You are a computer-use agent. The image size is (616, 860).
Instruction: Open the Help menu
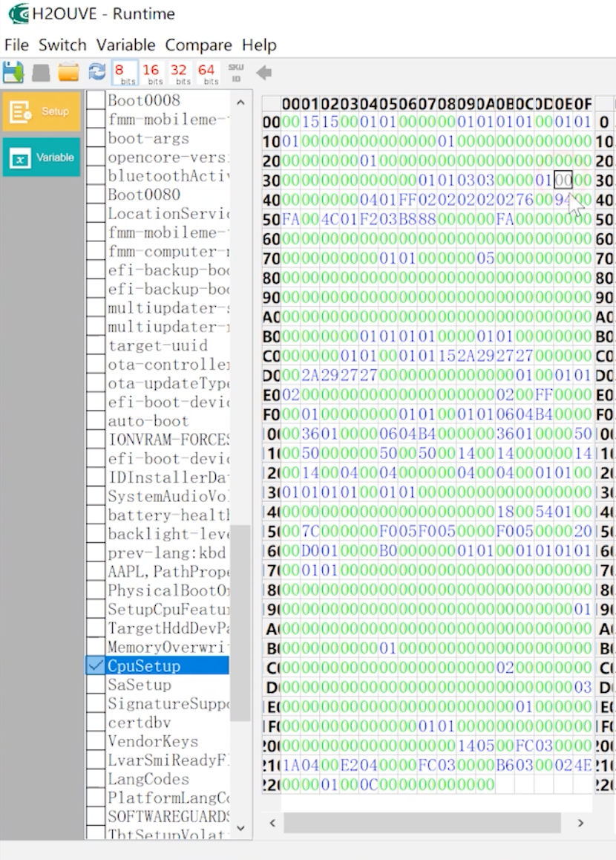coord(259,45)
